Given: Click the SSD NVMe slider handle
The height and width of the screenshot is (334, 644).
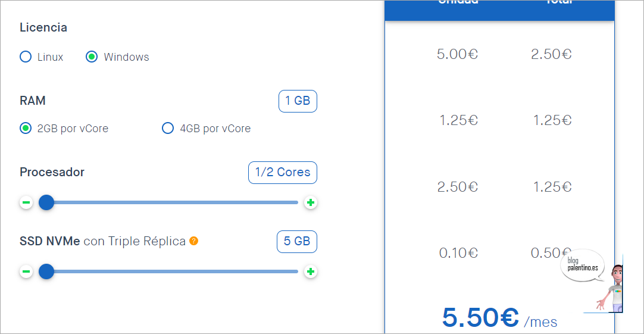Looking at the screenshot, I should coord(46,272).
